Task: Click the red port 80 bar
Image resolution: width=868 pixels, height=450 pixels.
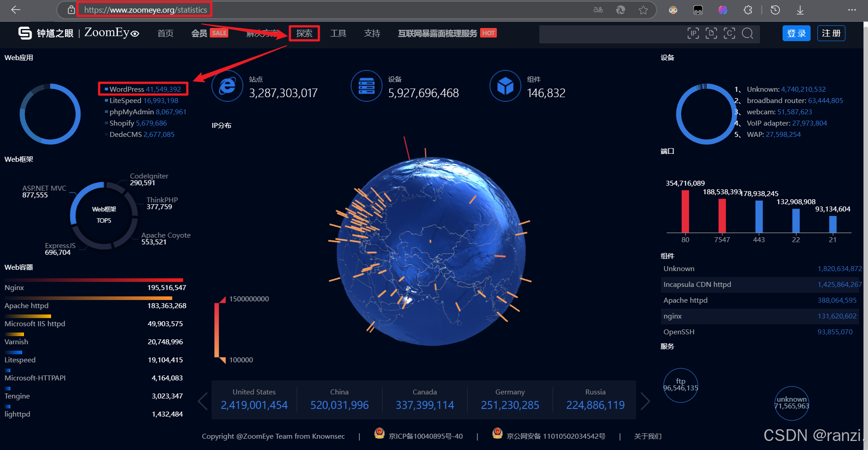Action: (x=685, y=211)
